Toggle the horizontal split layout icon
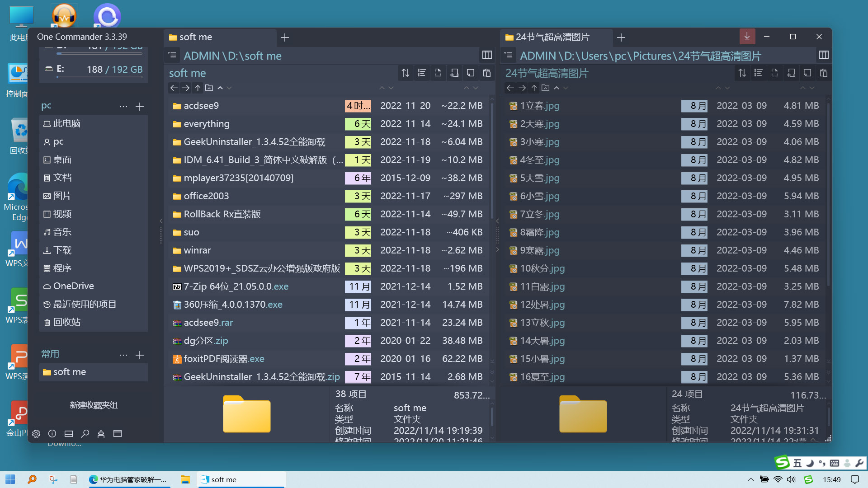The image size is (868, 488). (x=69, y=434)
